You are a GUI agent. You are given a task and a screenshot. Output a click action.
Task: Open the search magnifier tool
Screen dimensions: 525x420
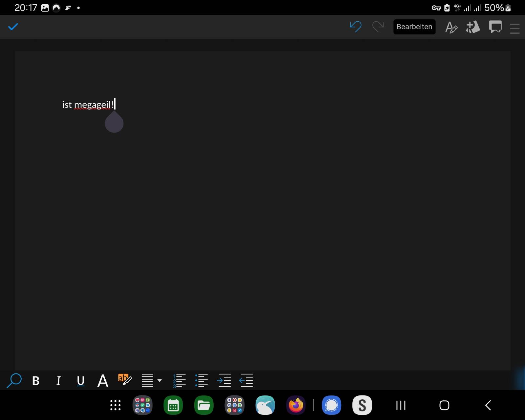coord(14,380)
